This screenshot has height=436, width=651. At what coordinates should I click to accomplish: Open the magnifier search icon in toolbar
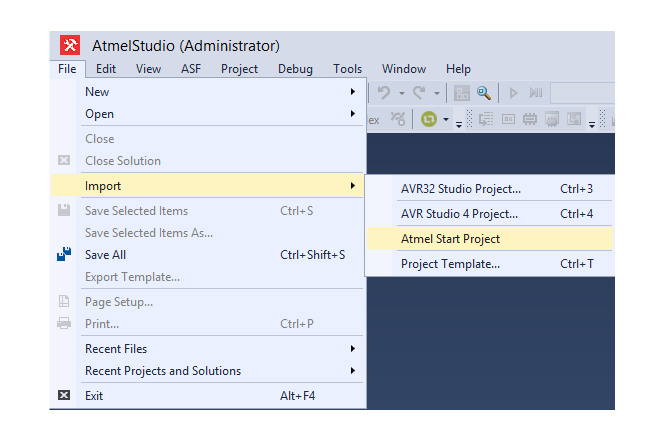coord(485,93)
